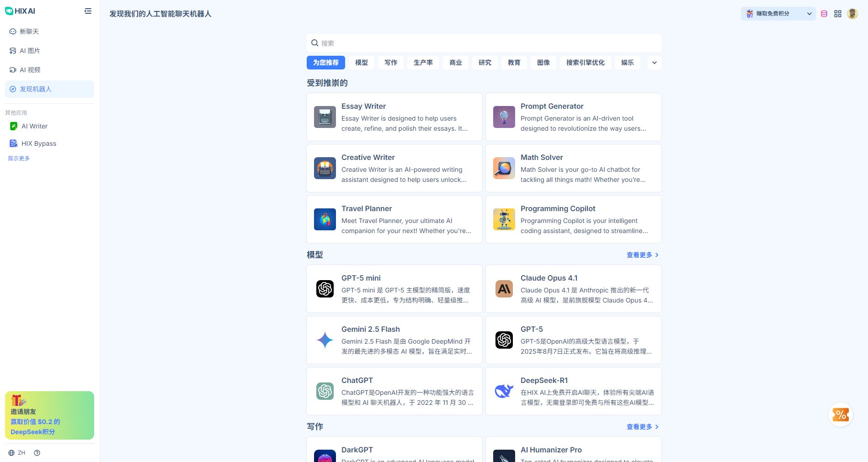
Task: Click the Claude Opus 4.1 Anthropic icon
Action: click(504, 289)
